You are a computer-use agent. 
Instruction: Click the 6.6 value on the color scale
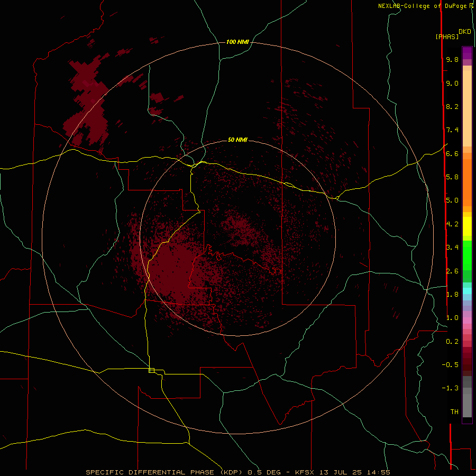(452, 153)
